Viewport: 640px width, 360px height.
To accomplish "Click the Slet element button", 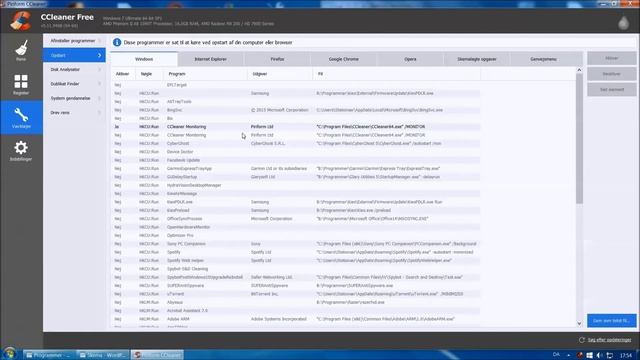I will tap(611, 89).
